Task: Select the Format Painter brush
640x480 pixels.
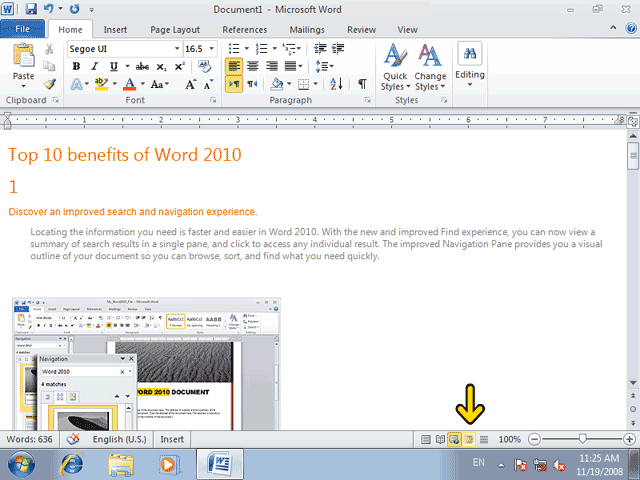Action: pos(49,84)
